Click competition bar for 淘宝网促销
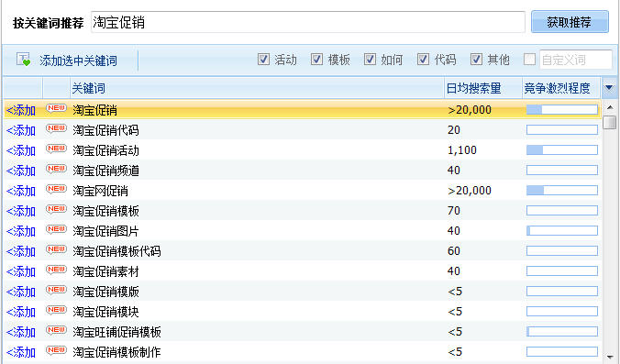This screenshot has height=364, width=620. 562,190
